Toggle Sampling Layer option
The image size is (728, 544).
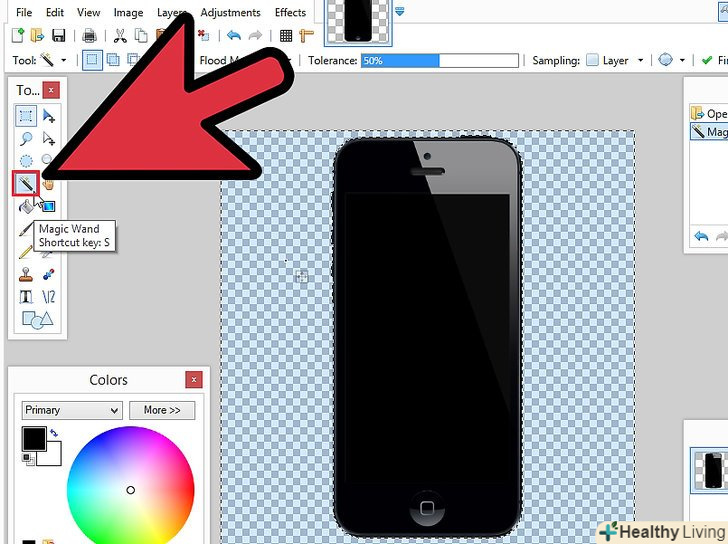[x=607, y=60]
